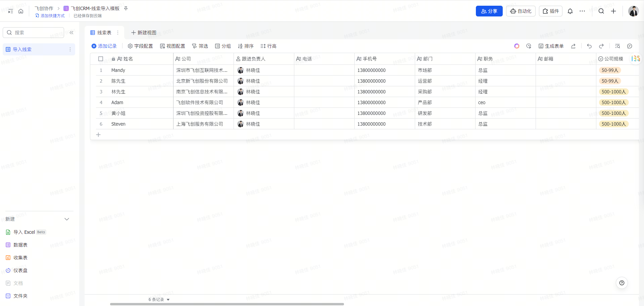Open the help question mark button
Viewport: 644px width, 306px height.
point(622,283)
